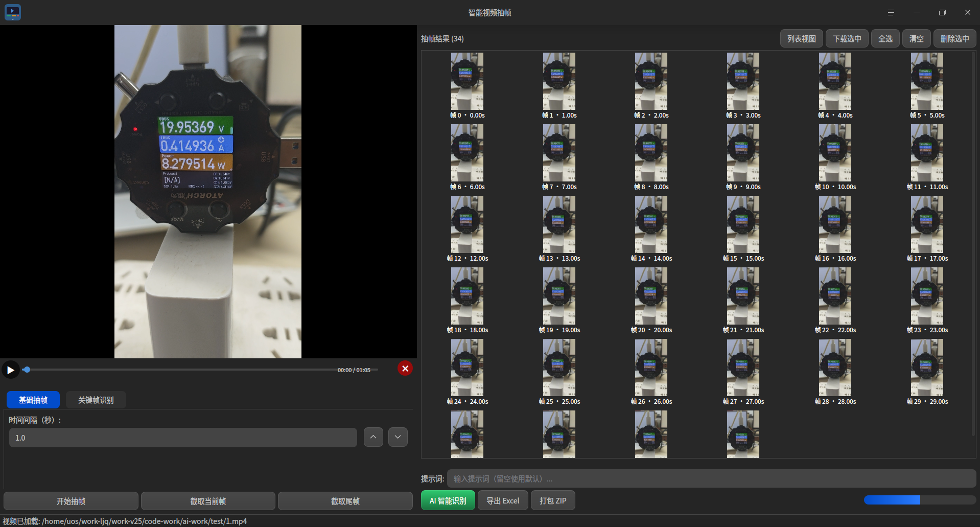Select all frames with 全选
This screenshot has height=527, width=980.
click(885, 38)
